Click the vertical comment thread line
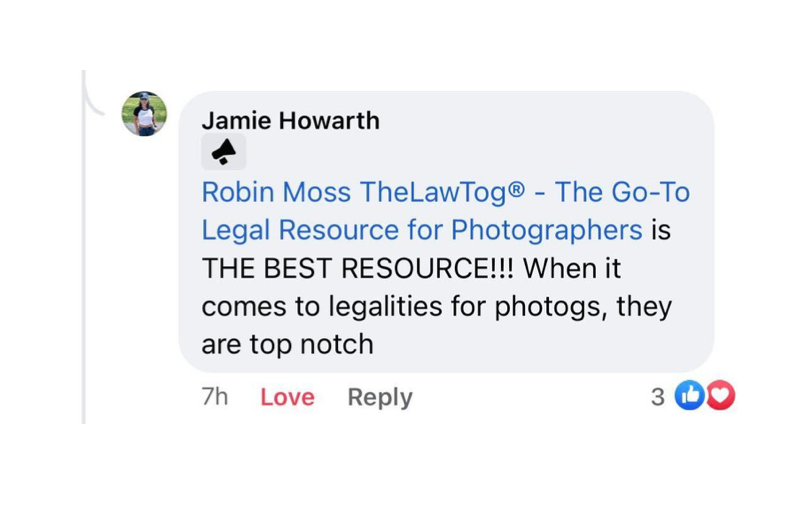The width and height of the screenshot is (808, 508). point(83,247)
